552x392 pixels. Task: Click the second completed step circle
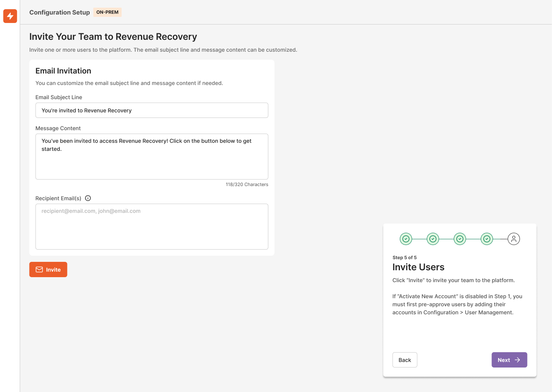[433, 238]
